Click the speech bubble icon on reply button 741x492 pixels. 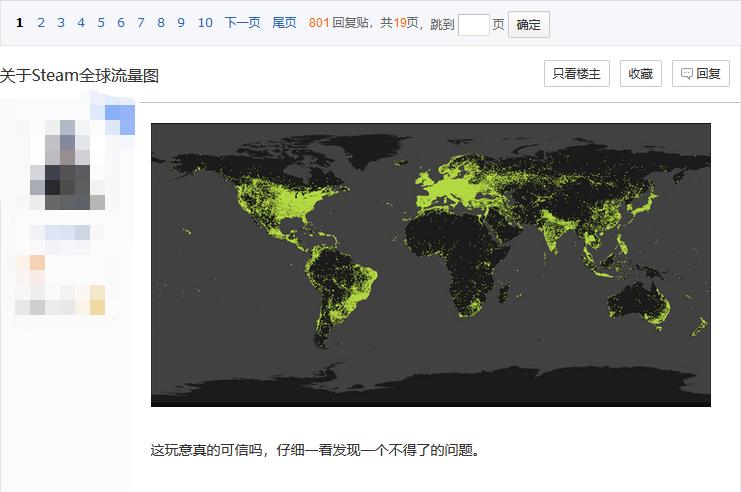[x=687, y=74]
